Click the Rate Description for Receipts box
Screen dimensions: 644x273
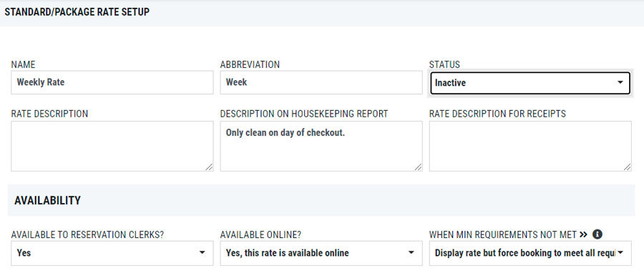pyautogui.click(x=530, y=146)
